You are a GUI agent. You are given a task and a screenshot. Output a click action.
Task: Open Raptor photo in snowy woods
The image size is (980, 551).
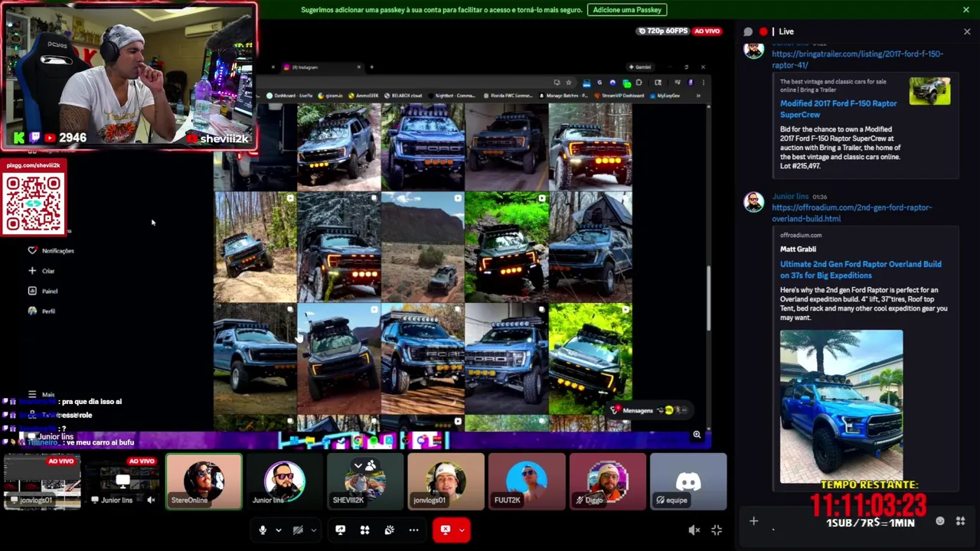click(338, 247)
